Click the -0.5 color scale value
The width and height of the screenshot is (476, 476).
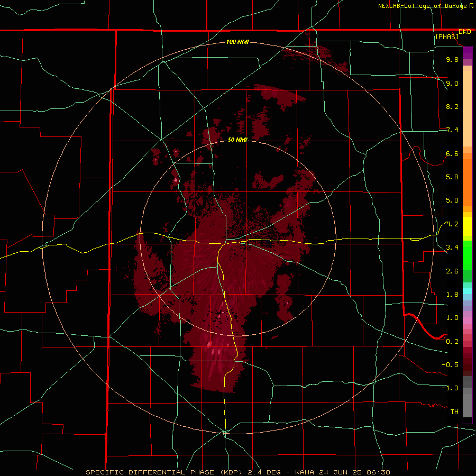tap(450, 365)
